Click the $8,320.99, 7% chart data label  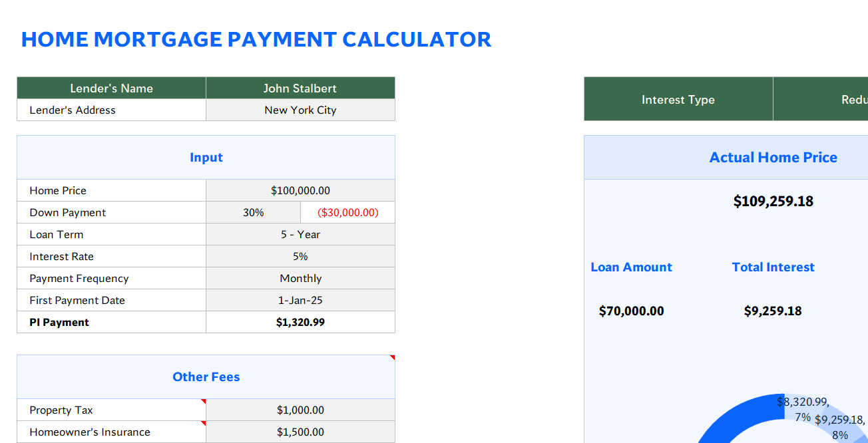pos(803,410)
